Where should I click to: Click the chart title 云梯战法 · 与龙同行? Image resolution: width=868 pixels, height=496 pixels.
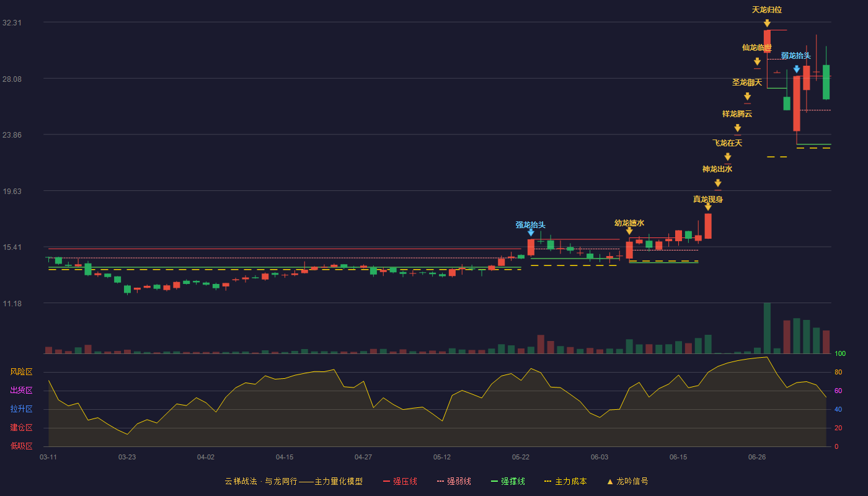(x=260, y=481)
